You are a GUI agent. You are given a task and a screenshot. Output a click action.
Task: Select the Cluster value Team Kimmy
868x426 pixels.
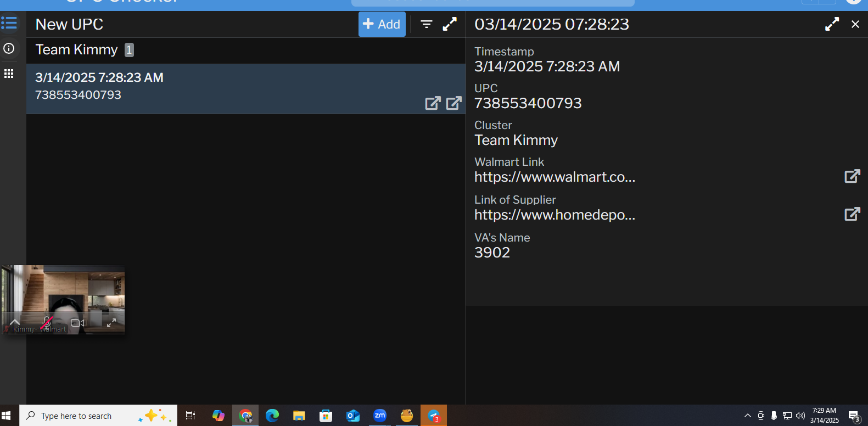tap(516, 140)
